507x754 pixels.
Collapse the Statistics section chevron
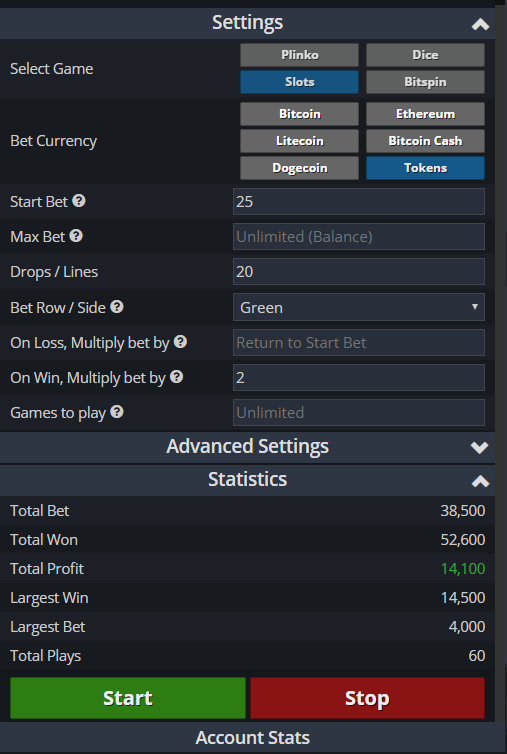coord(480,481)
